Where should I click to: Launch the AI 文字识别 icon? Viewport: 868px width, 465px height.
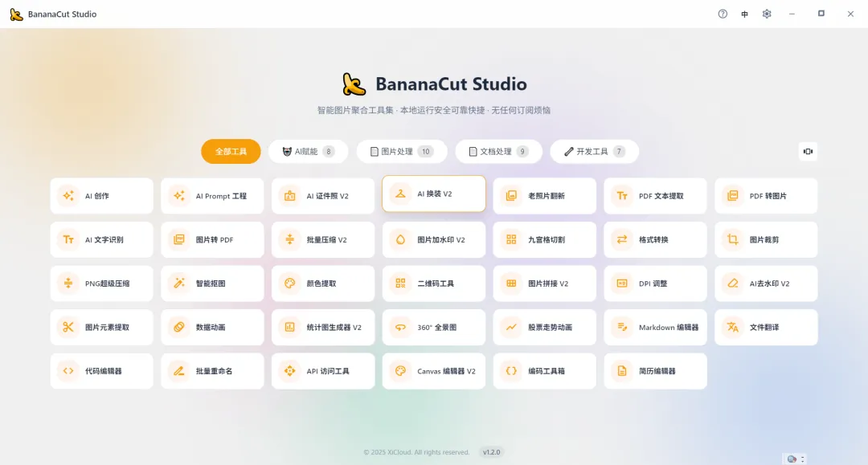click(68, 239)
